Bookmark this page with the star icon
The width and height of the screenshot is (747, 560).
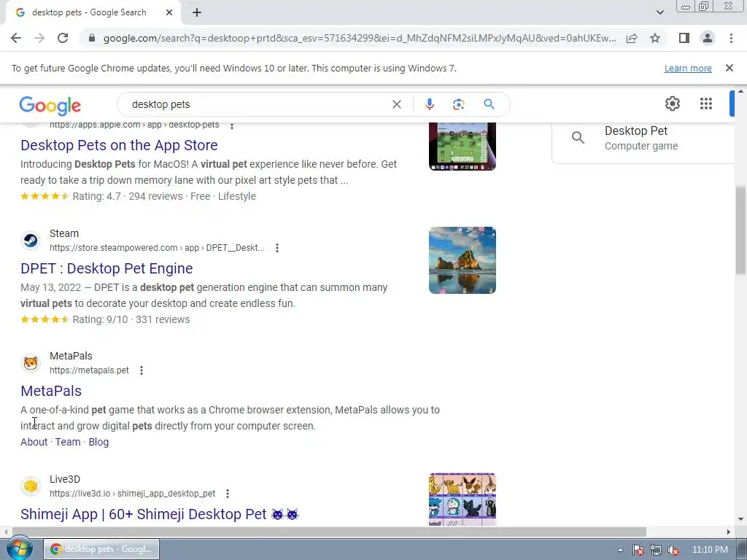[x=655, y=38]
